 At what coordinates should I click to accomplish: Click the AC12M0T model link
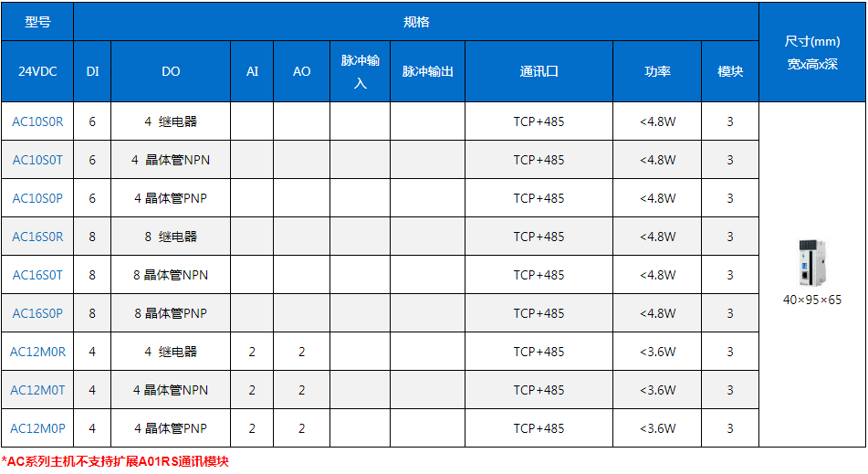click(x=37, y=390)
